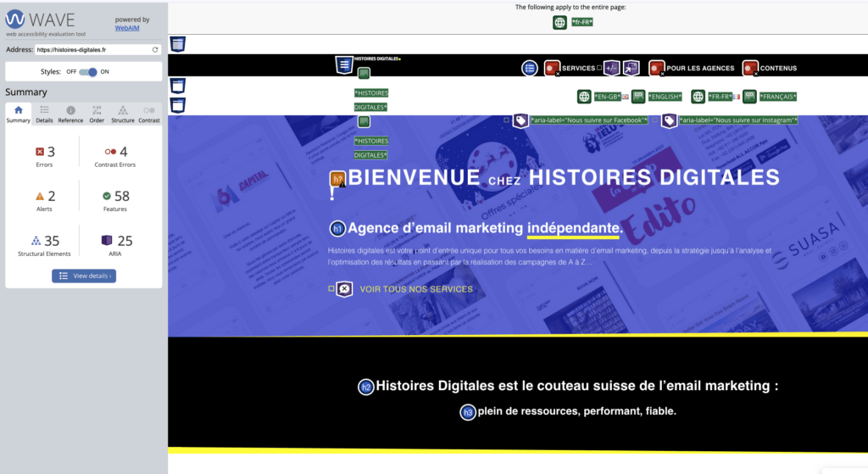Click the ARIA count 25
The image size is (868, 474).
tap(125, 241)
